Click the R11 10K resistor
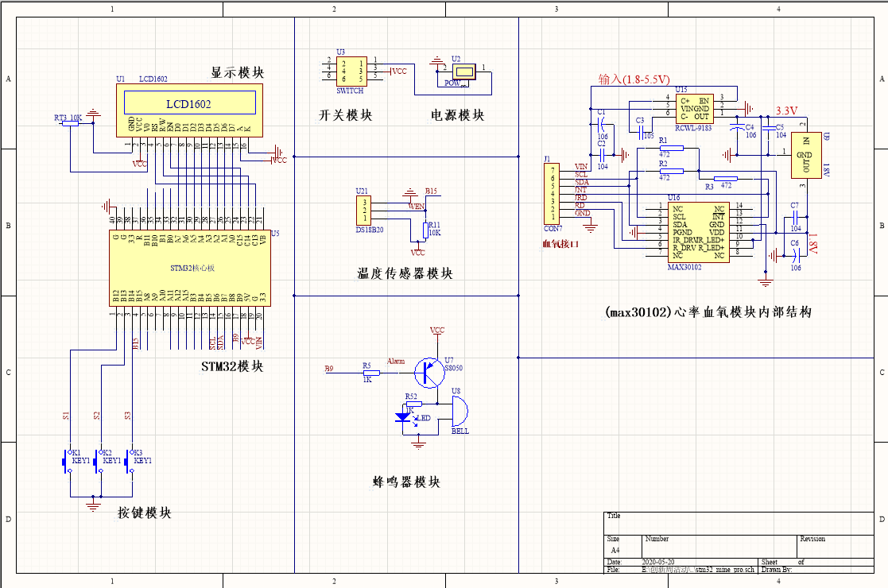888x588 pixels. click(425, 229)
